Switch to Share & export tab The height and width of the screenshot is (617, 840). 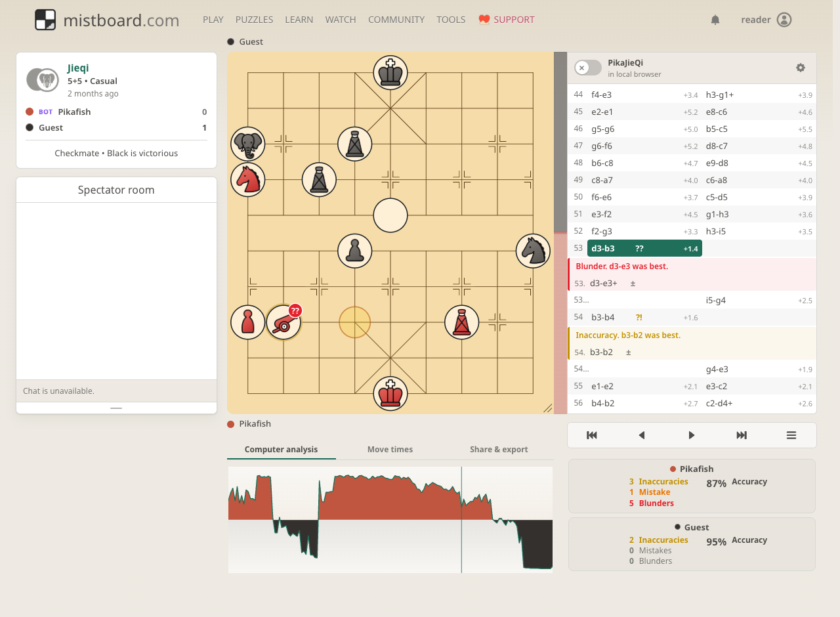coord(499,450)
